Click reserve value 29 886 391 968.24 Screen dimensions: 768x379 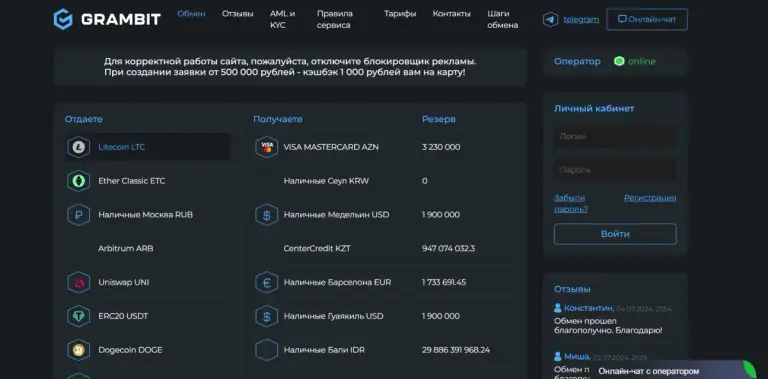pyautogui.click(x=456, y=350)
